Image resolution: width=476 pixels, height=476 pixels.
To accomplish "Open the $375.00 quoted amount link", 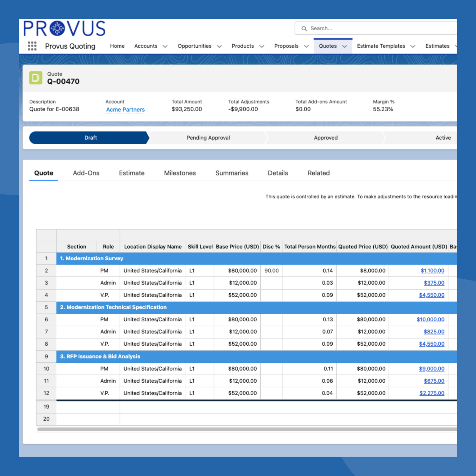I will [x=434, y=283].
